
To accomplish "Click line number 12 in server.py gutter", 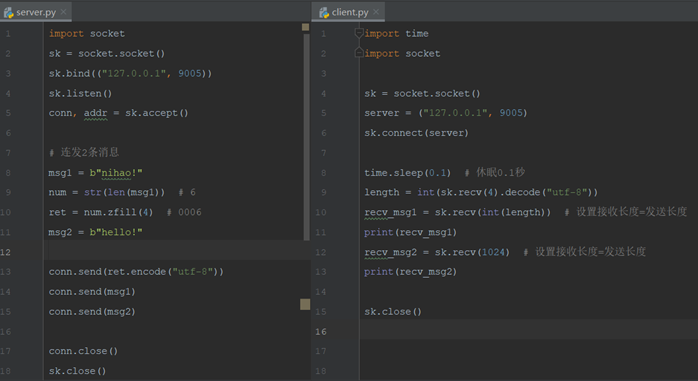I will (x=5, y=252).
